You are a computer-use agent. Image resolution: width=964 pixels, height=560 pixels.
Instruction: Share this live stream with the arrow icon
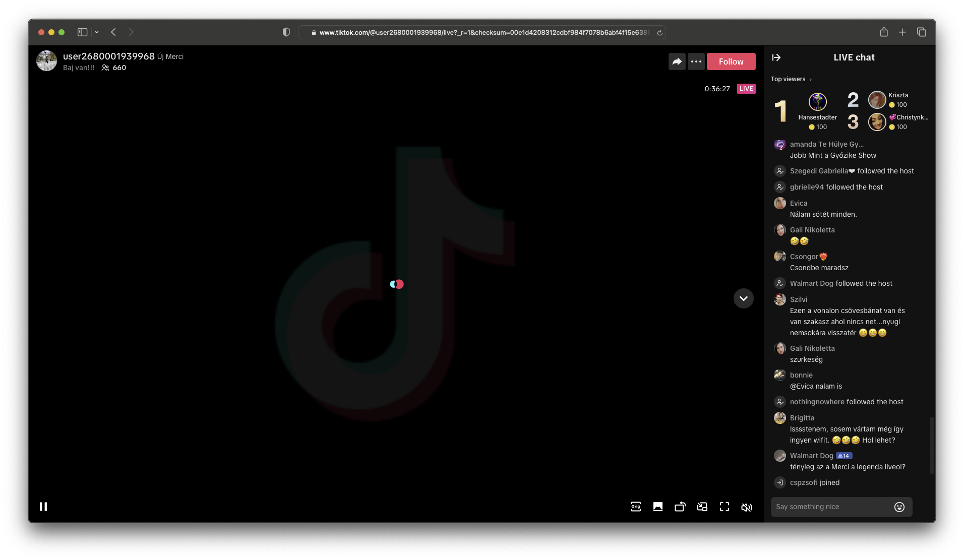coord(677,61)
